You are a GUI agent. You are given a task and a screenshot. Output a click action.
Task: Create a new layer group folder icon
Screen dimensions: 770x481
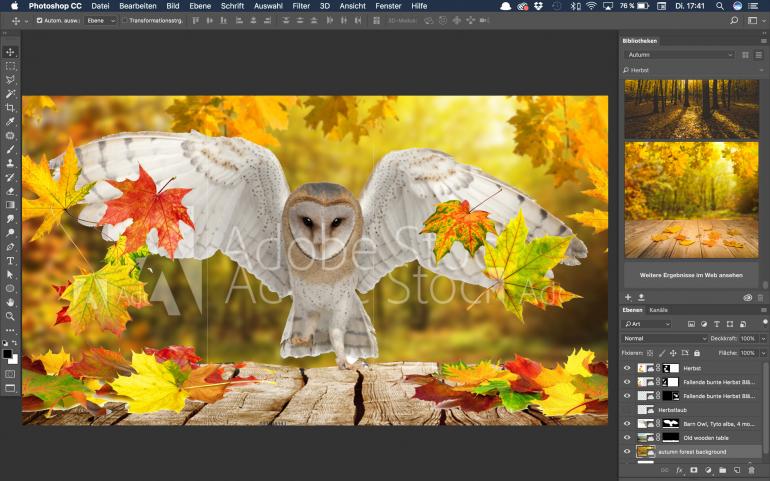[x=722, y=470]
